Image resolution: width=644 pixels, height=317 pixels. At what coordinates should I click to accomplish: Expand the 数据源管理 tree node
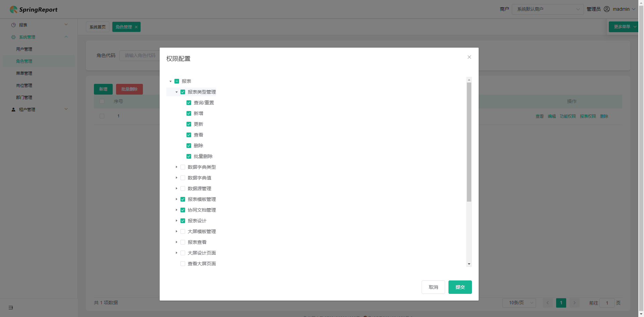[x=176, y=189]
